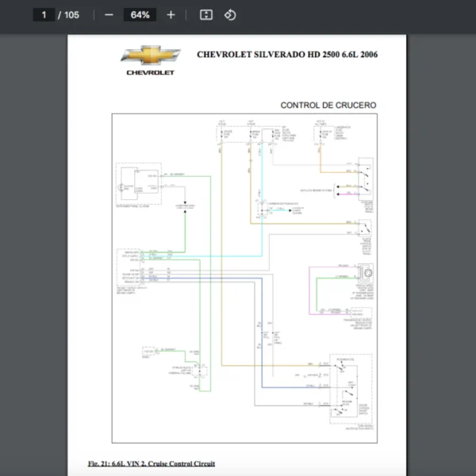Open the Fig. 21 Cruise Control Circuit link
The image size is (476, 476).
point(151,463)
